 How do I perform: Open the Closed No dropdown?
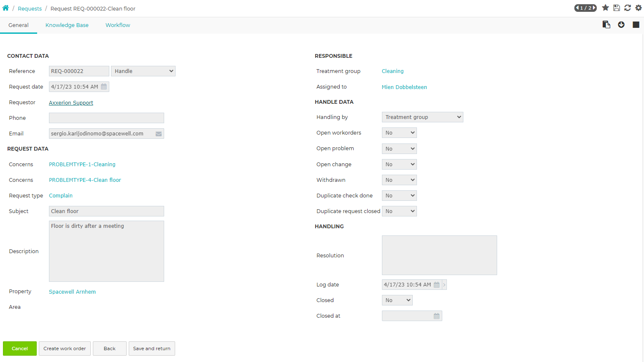click(x=397, y=300)
